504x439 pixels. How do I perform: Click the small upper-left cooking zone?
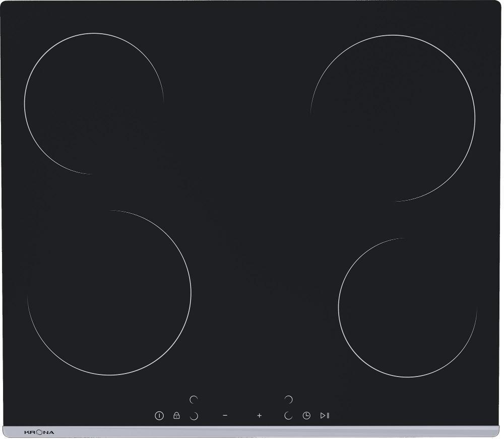click(x=93, y=103)
